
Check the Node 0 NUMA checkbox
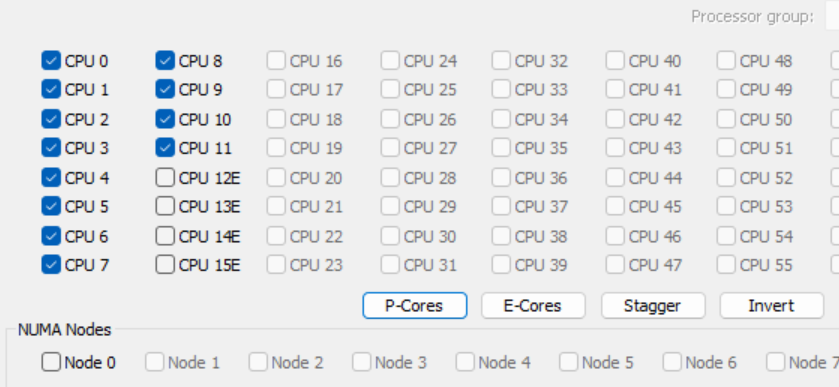51,362
